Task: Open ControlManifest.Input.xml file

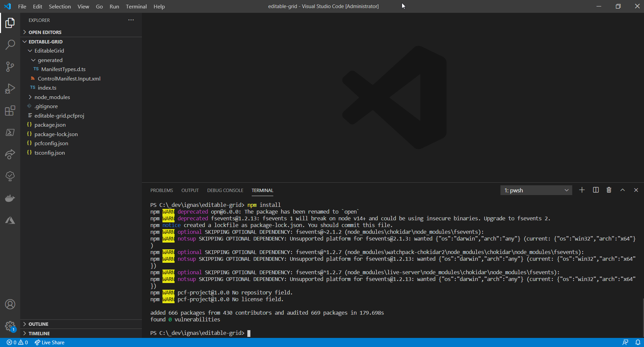Action: [81, 78]
